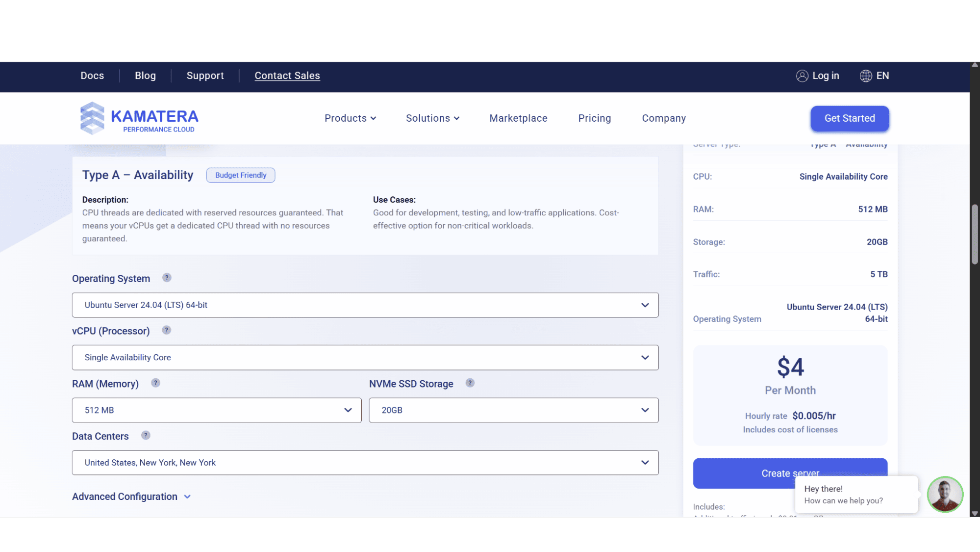Screen dimensions: 980x552
Task: Open the vCPU Single Availability Core dropdown
Action: pos(365,358)
